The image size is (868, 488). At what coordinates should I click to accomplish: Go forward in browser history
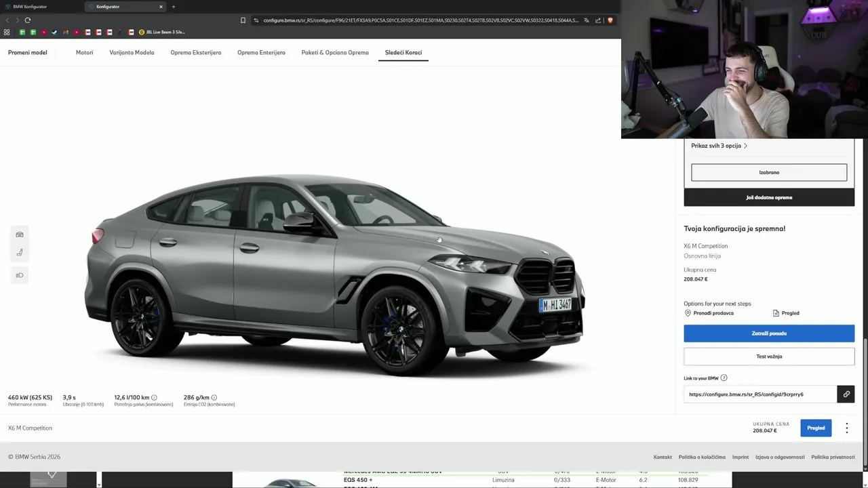click(17, 20)
